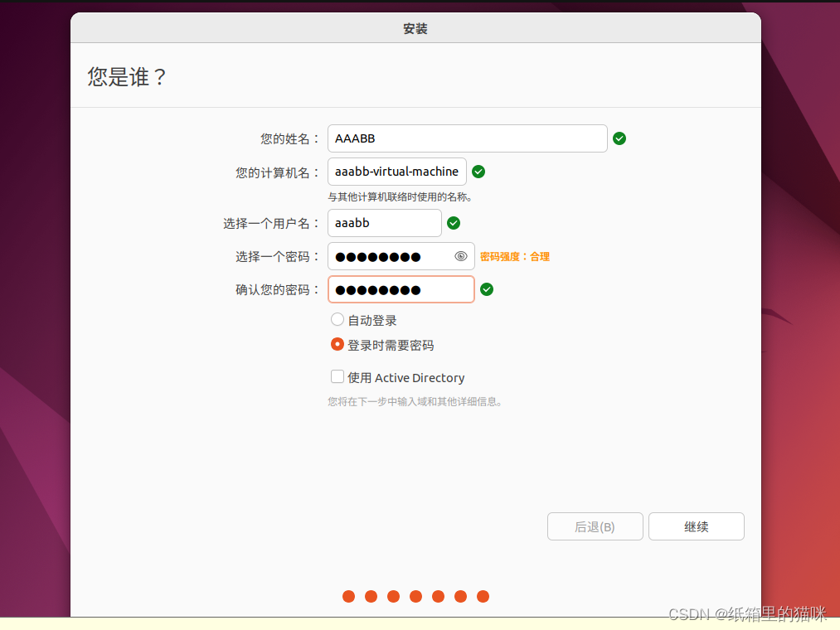
Task: Click the 您的姓名 label
Action: [290, 139]
